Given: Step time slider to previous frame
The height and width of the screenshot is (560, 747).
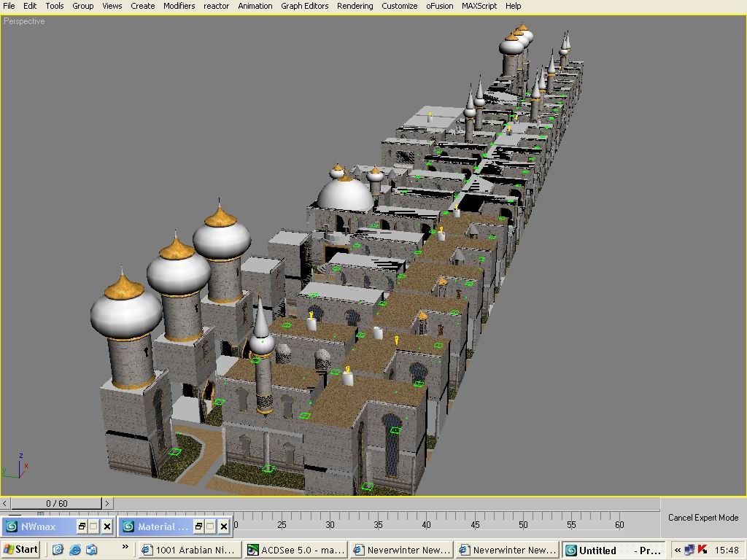Looking at the screenshot, I should click(x=5, y=503).
